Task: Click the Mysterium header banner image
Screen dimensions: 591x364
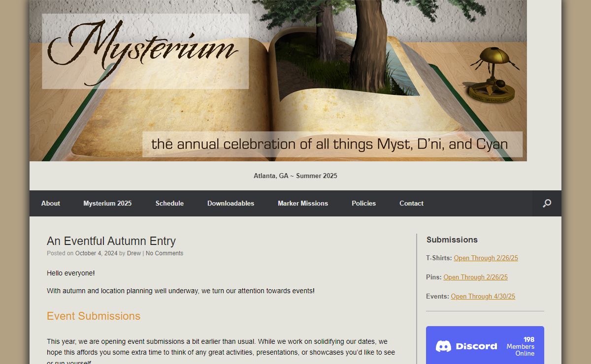Action: tap(278, 81)
